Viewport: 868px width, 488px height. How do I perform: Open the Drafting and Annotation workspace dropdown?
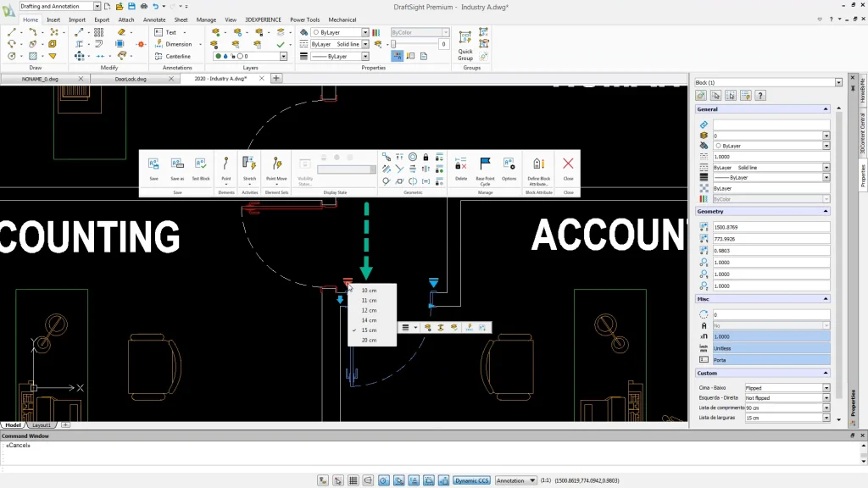tap(97, 6)
